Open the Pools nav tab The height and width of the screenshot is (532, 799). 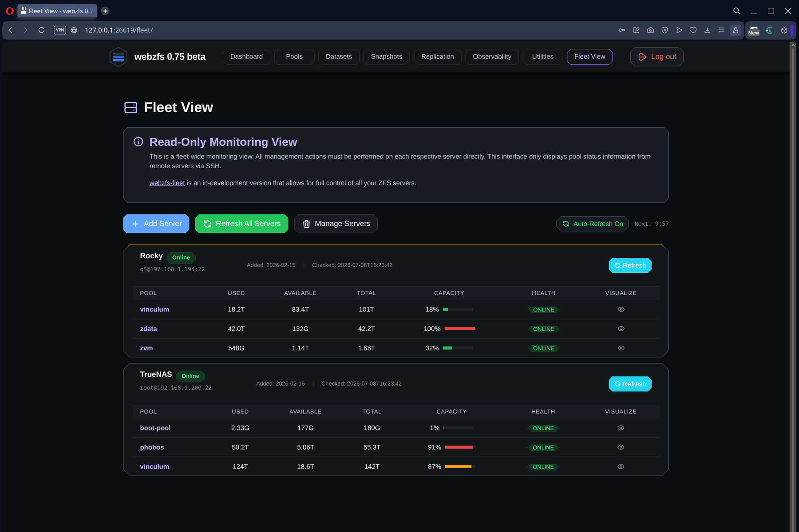(x=294, y=56)
